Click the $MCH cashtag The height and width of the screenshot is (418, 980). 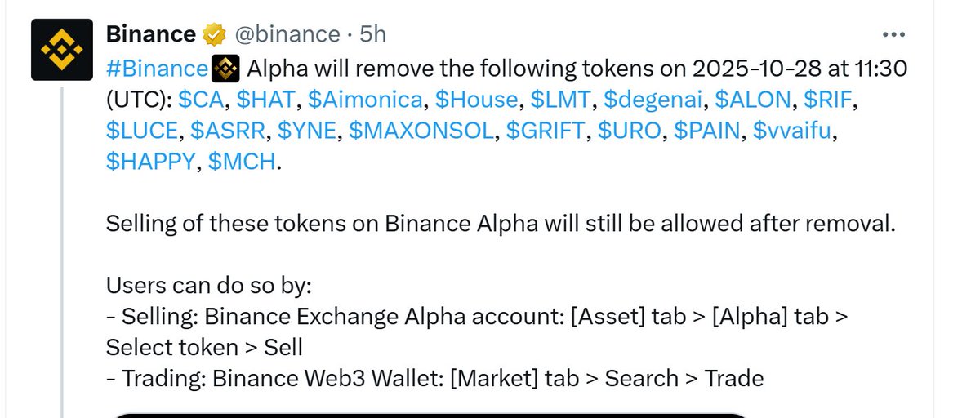243,162
